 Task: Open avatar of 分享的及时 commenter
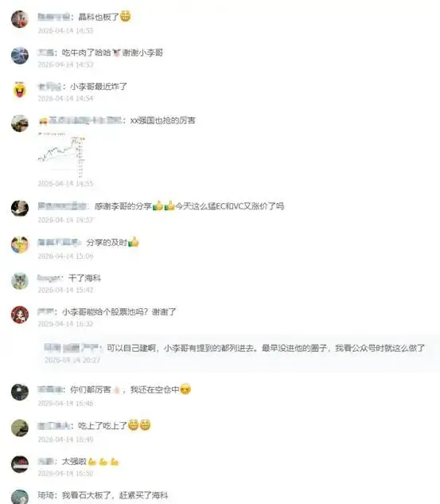[x=20, y=244]
